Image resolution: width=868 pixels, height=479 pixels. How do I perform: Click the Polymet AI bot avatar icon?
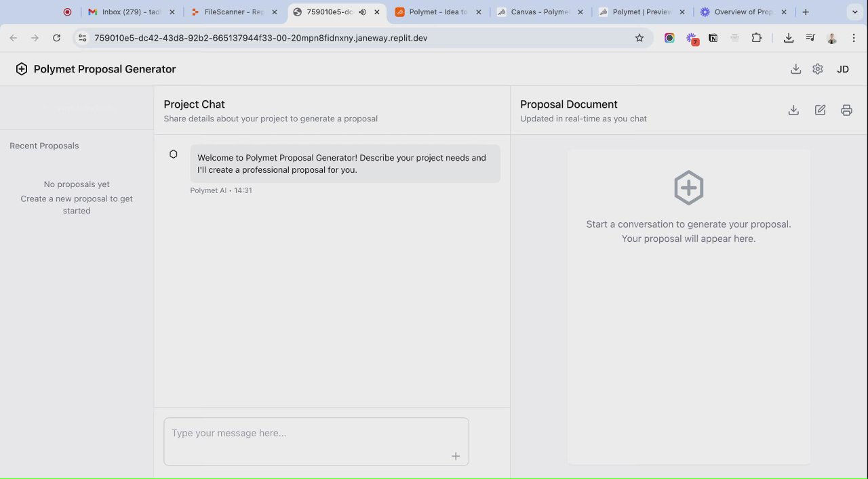pos(174,154)
